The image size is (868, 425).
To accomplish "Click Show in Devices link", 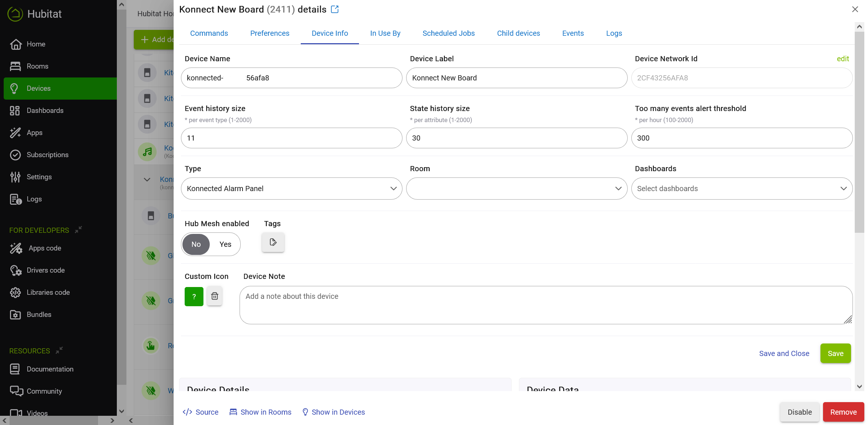I will [x=334, y=412].
